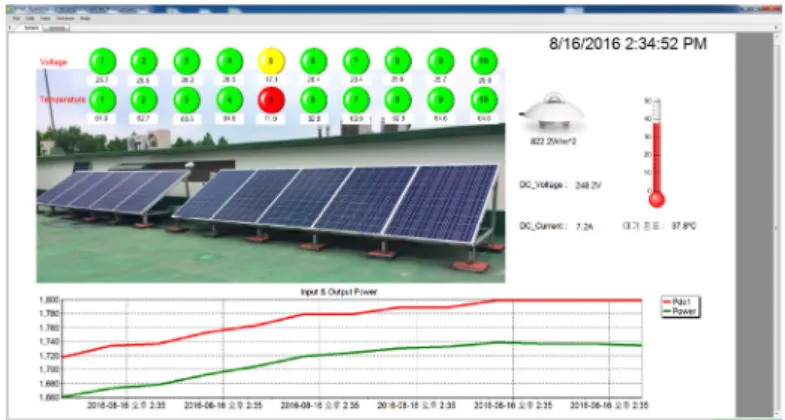Screen dimensions: 785x420
Task: Click the DC_Current reading 7.2A
Action: click(584, 227)
